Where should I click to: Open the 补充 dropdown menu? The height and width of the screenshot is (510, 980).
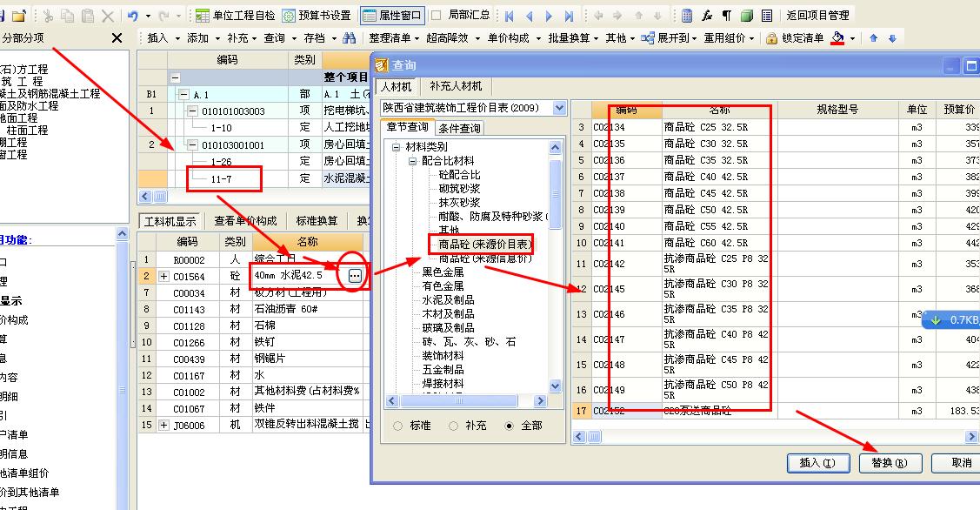tap(241, 38)
